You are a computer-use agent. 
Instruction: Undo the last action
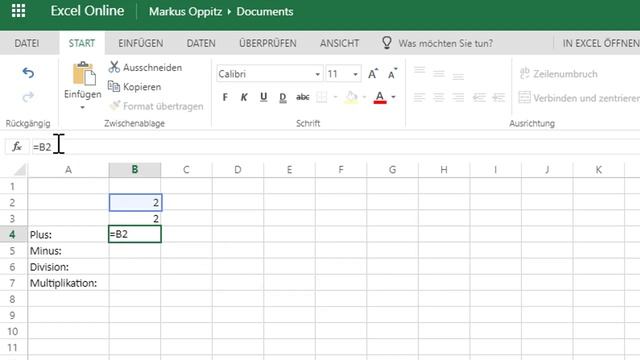[x=28, y=73]
